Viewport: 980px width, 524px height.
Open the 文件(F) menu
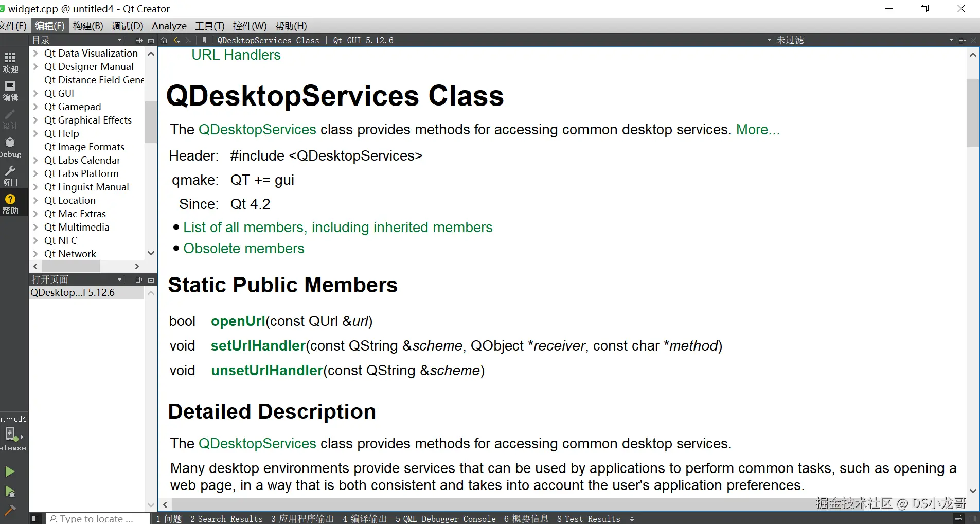click(x=13, y=26)
